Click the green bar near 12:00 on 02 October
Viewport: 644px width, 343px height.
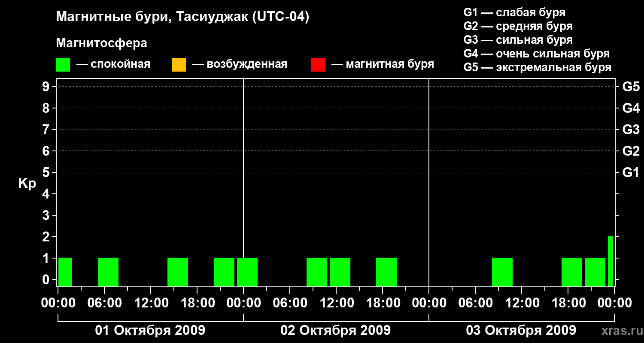click(340, 272)
